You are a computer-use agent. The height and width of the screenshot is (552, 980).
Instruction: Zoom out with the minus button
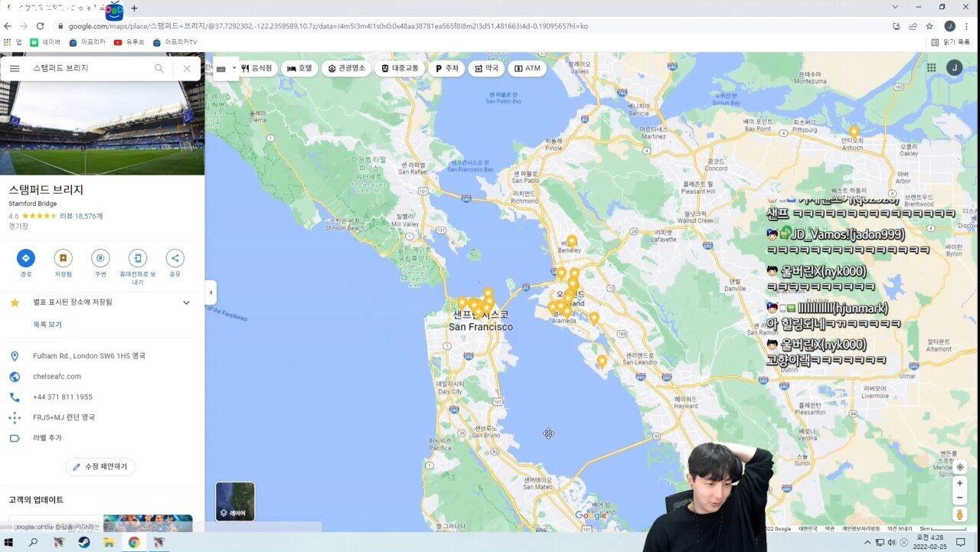pyautogui.click(x=960, y=498)
